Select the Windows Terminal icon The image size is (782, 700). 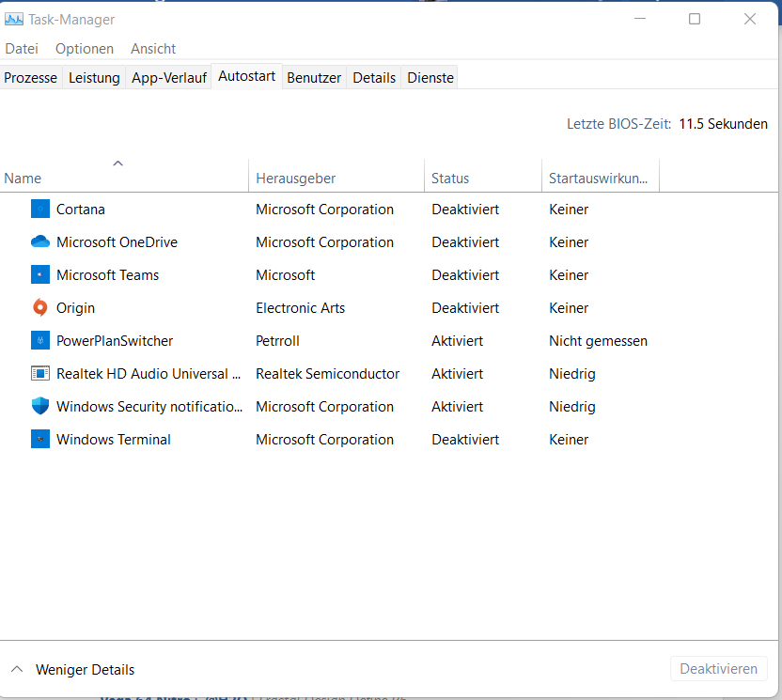pos(39,439)
